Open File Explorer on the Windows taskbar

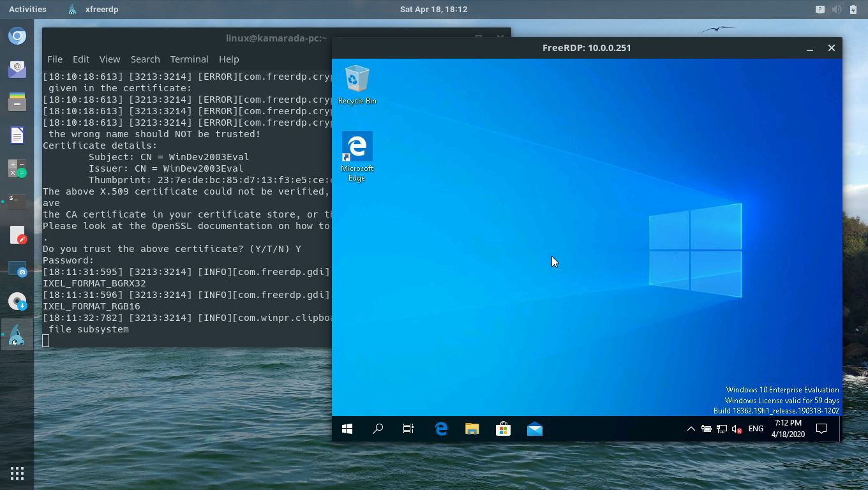click(x=472, y=428)
